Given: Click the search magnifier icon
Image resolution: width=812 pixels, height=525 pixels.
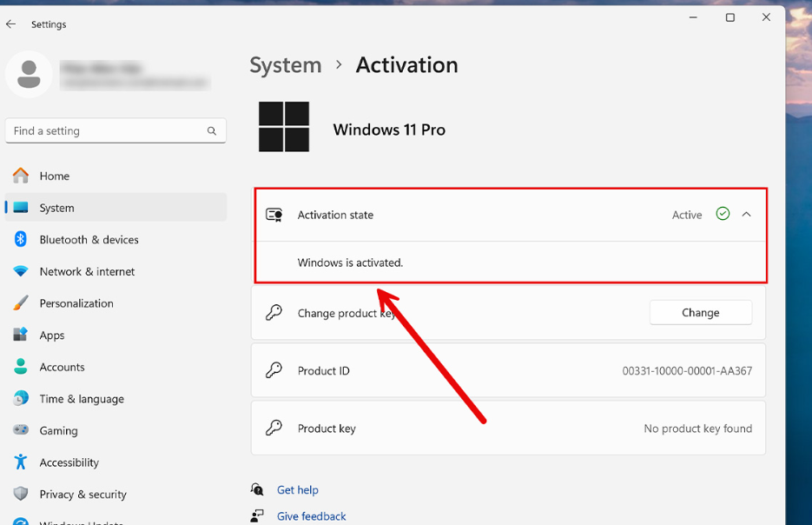Looking at the screenshot, I should coord(212,131).
